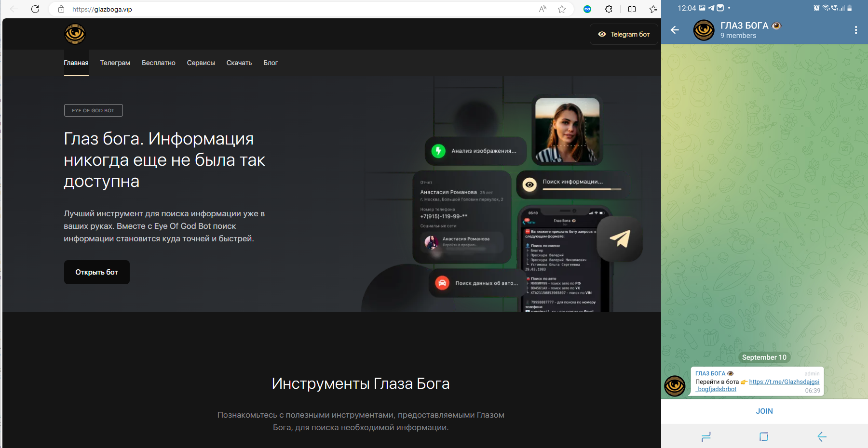Open the Блог menu item
This screenshot has width=868, height=448.
click(271, 63)
